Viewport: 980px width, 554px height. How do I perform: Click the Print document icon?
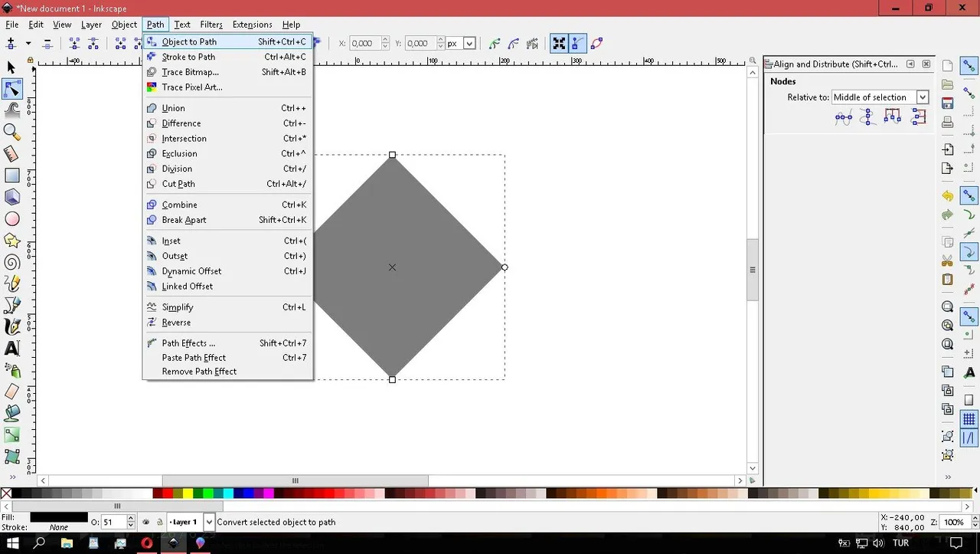(x=948, y=122)
